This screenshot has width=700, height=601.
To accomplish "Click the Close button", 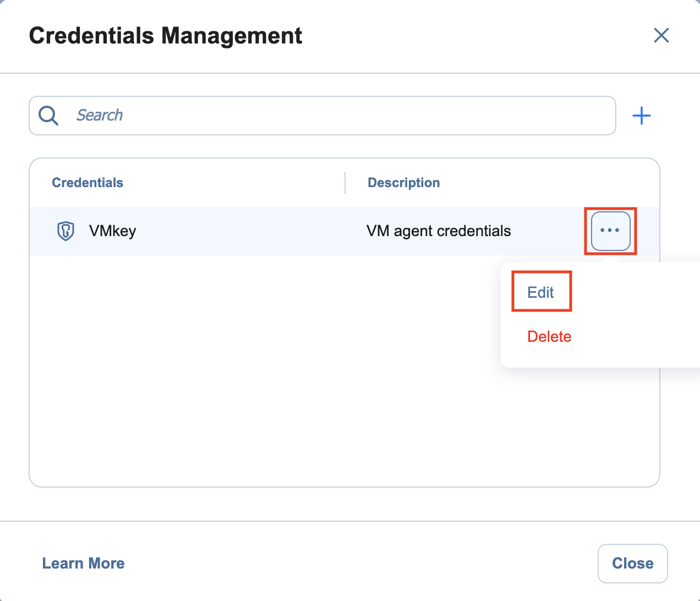I will click(x=632, y=563).
